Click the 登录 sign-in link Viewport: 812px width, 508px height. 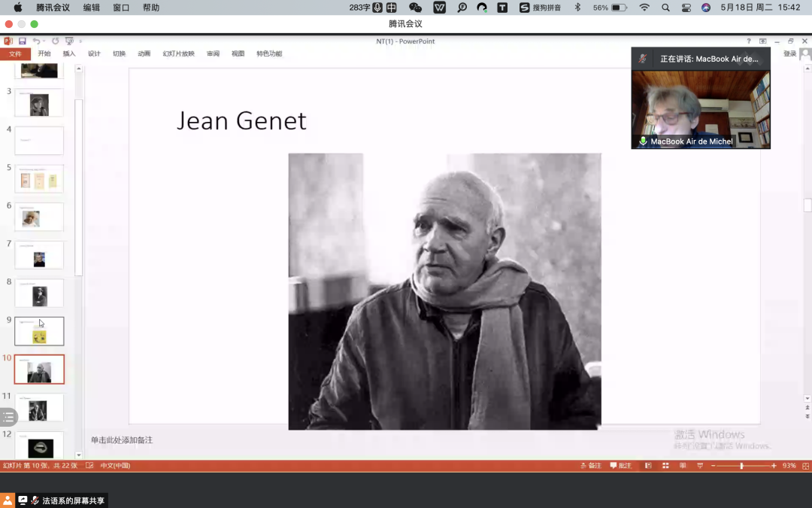click(789, 53)
